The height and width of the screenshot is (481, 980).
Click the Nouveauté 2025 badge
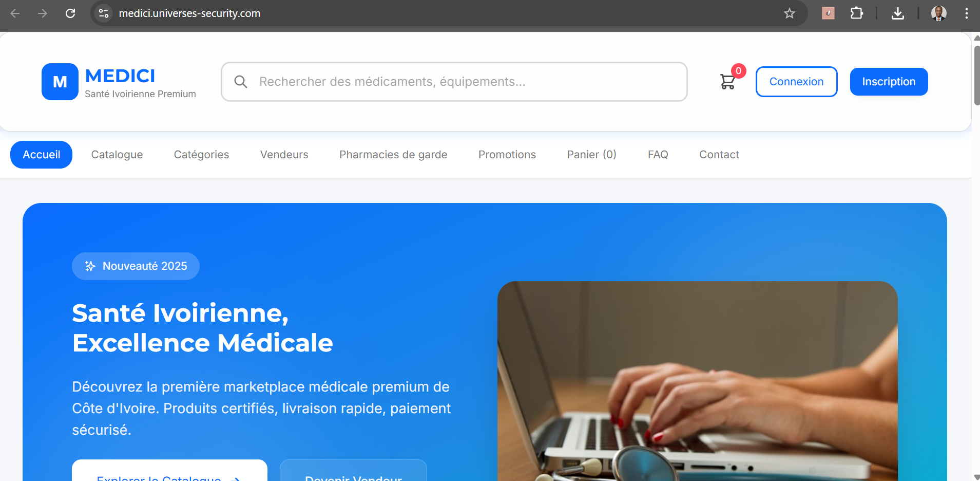pos(136,266)
